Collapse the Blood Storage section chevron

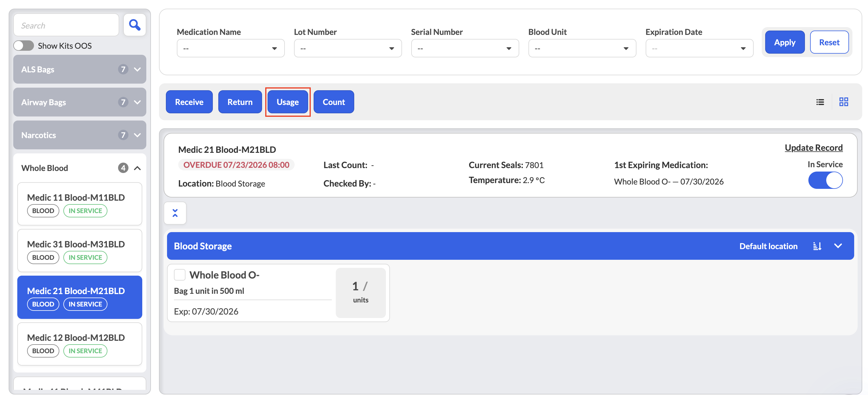[838, 246]
